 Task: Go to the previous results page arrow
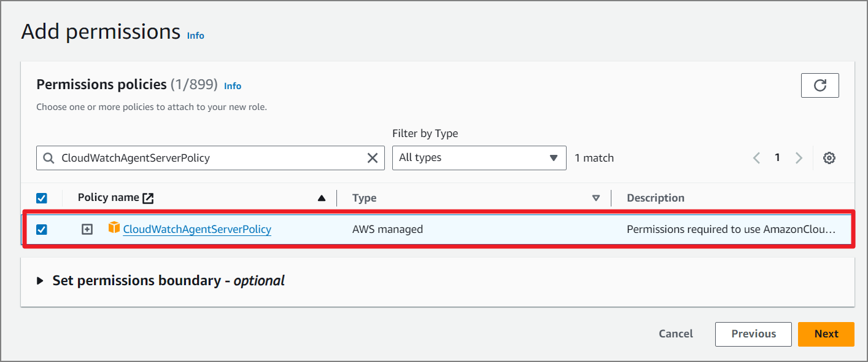tap(756, 158)
